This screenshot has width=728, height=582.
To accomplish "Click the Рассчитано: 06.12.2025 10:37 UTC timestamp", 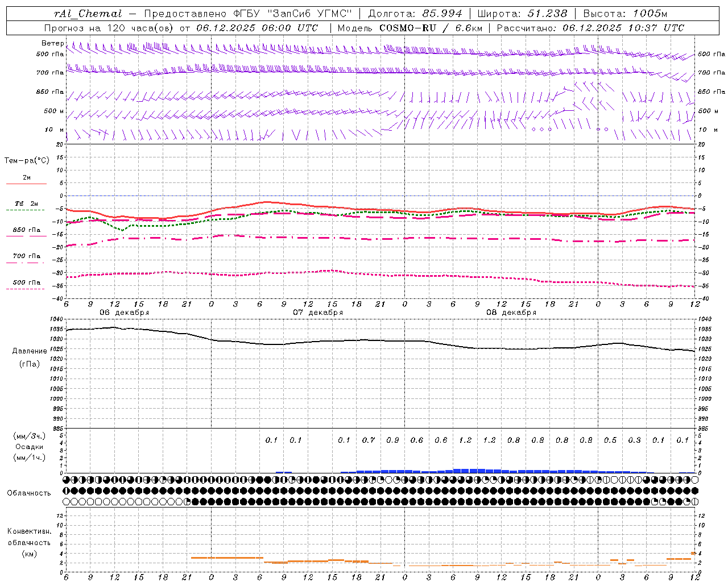I will [590, 28].
